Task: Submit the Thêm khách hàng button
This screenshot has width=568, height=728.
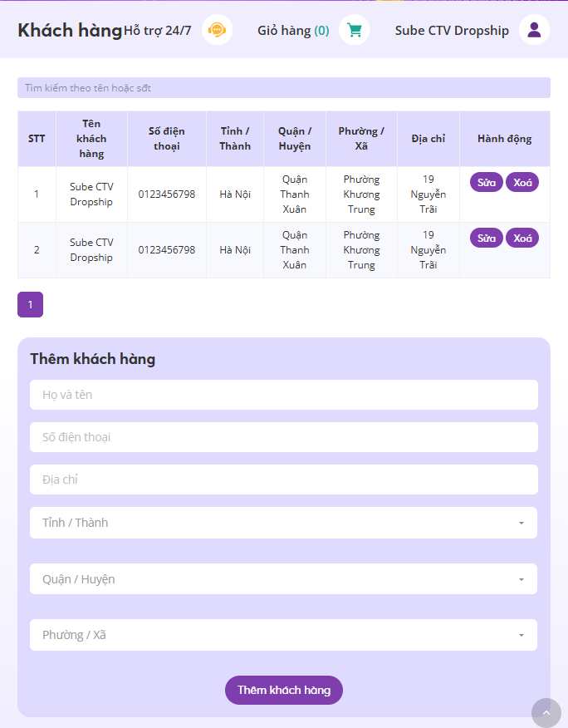Action: click(284, 691)
